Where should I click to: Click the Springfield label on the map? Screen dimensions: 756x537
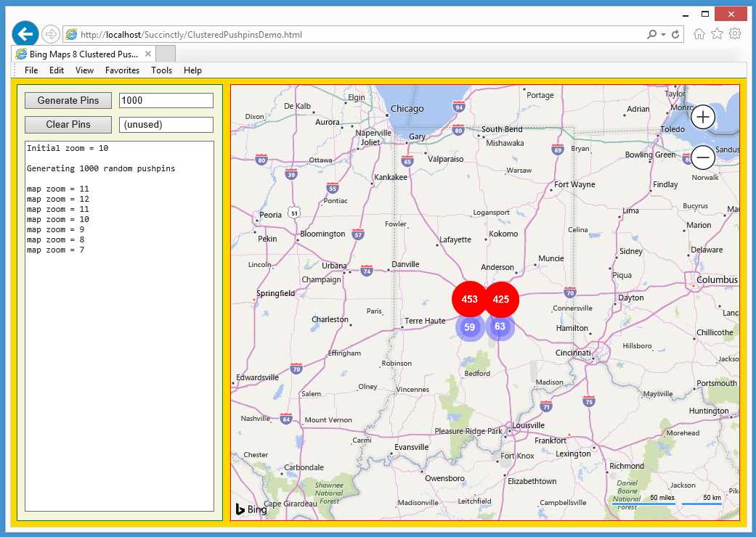pyautogui.click(x=275, y=293)
